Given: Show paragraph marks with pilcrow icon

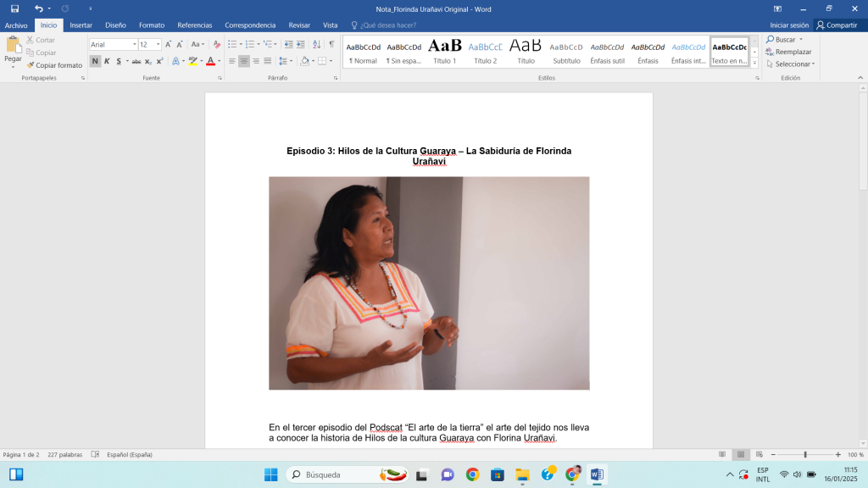Looking at the screenshot, I should pyautogui.click(x=331, y=44).
